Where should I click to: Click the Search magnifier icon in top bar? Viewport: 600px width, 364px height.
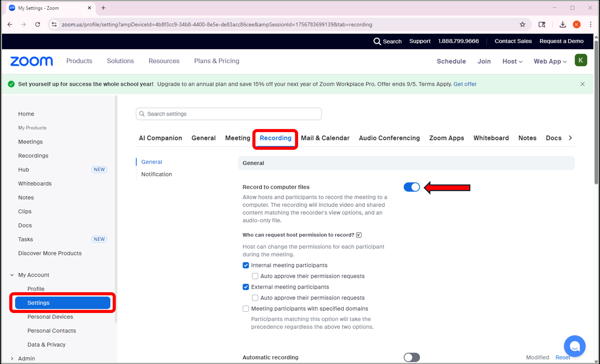(x=377, y=41)
